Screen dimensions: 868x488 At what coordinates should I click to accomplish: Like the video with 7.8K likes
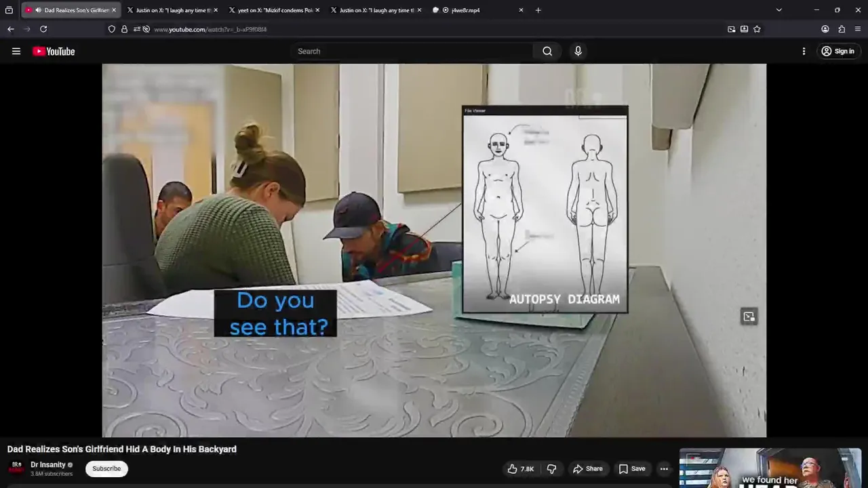521,469
